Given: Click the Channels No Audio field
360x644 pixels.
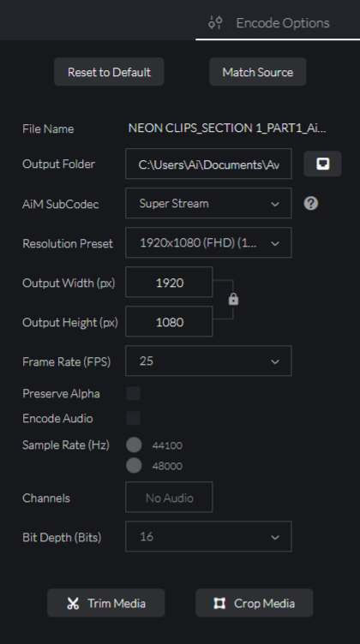Looking at the screenshot, I should pyautogui.click(x=169, y=498).
